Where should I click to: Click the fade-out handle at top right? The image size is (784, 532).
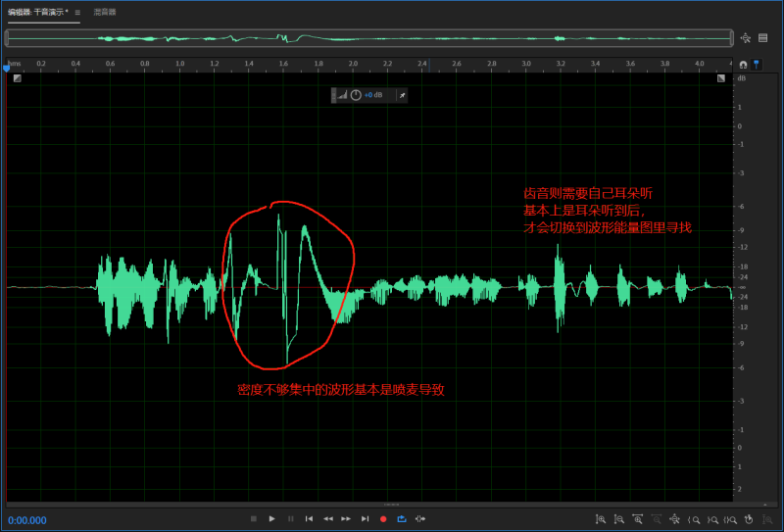click(x=721, y=78)
